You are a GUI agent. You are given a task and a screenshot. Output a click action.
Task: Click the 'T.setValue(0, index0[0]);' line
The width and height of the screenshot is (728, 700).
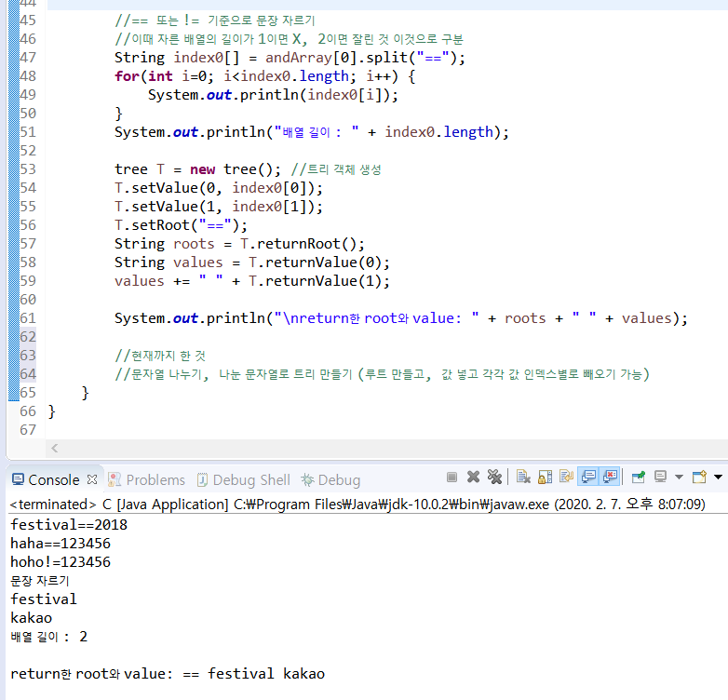click(x=219, y=188)
